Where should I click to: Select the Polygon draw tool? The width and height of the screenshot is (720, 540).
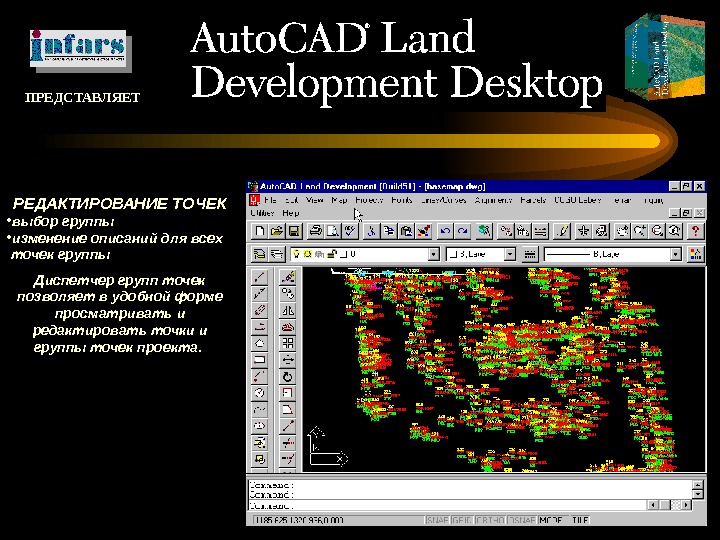pos(259,343)
